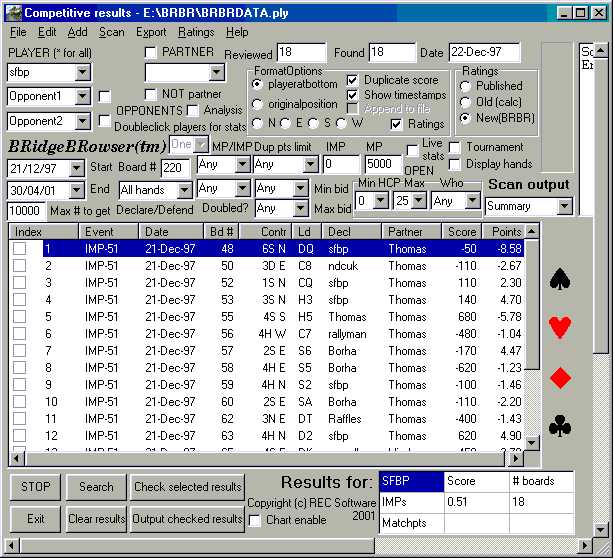Click the Search button
The width and height of the screenshot is (614, 559).
click(x=96, y=487)
